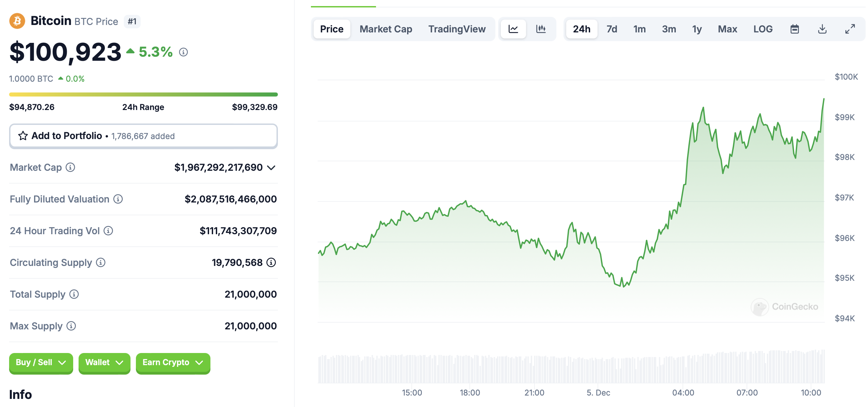The width and height of the screenshot is (868, 407).
Task: Select the 7d time range
Action: pyautogui.click(x=612, y=29)
